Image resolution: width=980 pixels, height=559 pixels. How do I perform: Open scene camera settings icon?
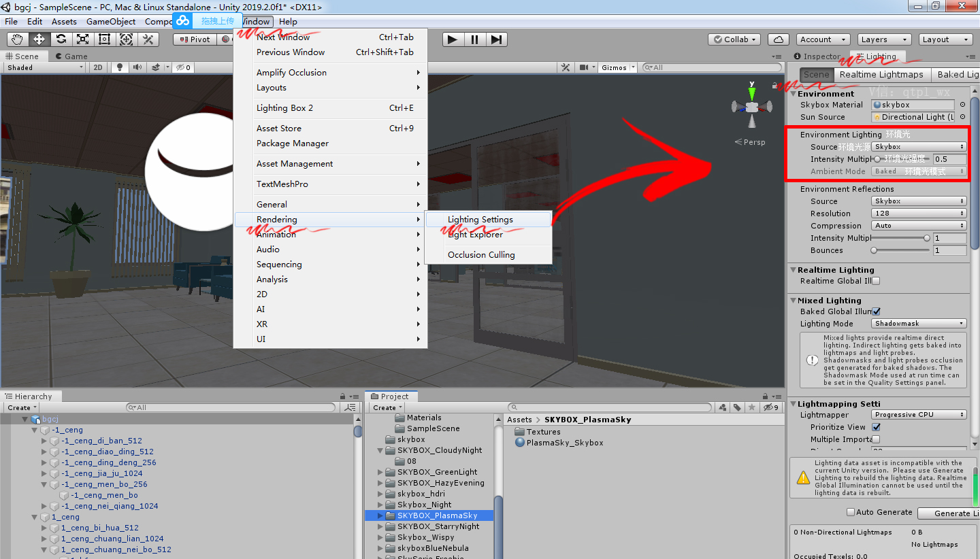click(585, 67)
